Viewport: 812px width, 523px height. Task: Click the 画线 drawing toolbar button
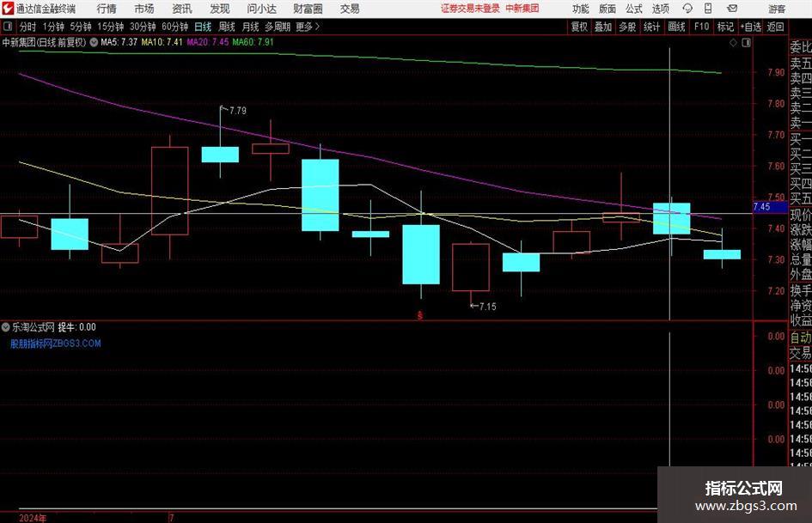click(x=676, y=27)
